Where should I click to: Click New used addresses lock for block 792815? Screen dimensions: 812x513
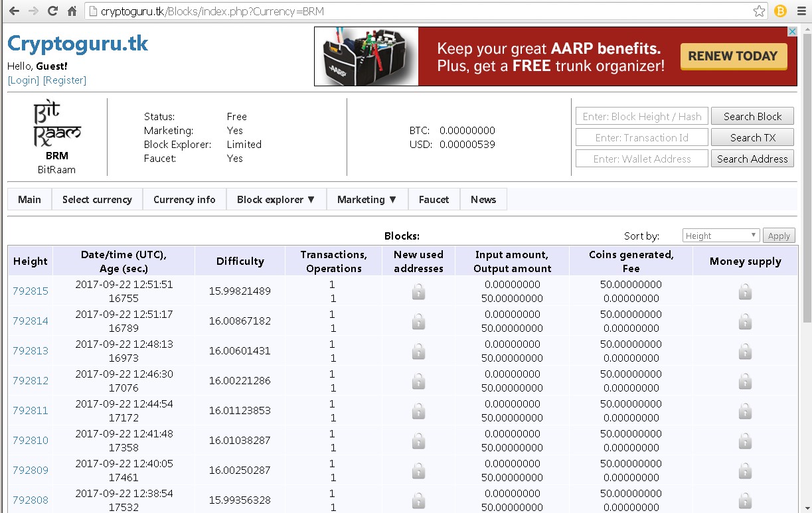pos(418,291)
